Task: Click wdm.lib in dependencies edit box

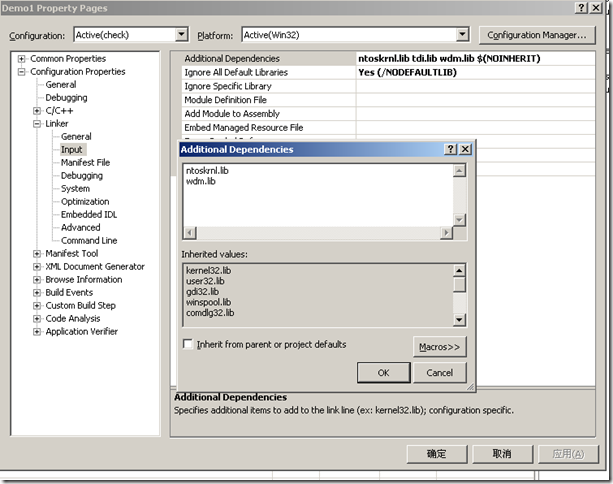Action: click(x=201, y=181)
